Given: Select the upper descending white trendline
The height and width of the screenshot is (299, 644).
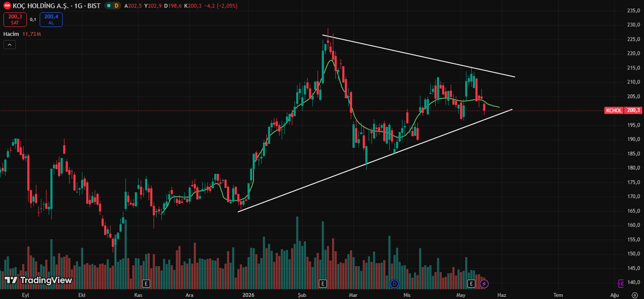Looking at the screenshot, I should coord(419,56).
